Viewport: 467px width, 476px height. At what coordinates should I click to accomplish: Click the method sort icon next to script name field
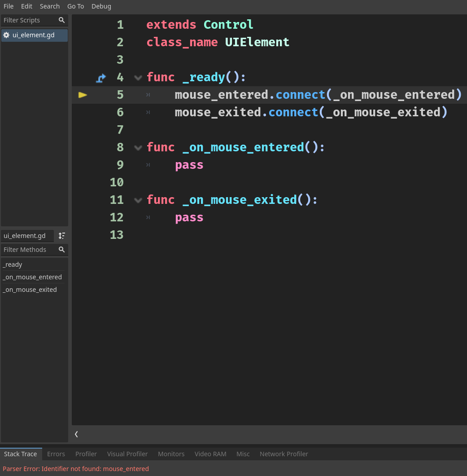pyautogui.click(x=61, y=236)
